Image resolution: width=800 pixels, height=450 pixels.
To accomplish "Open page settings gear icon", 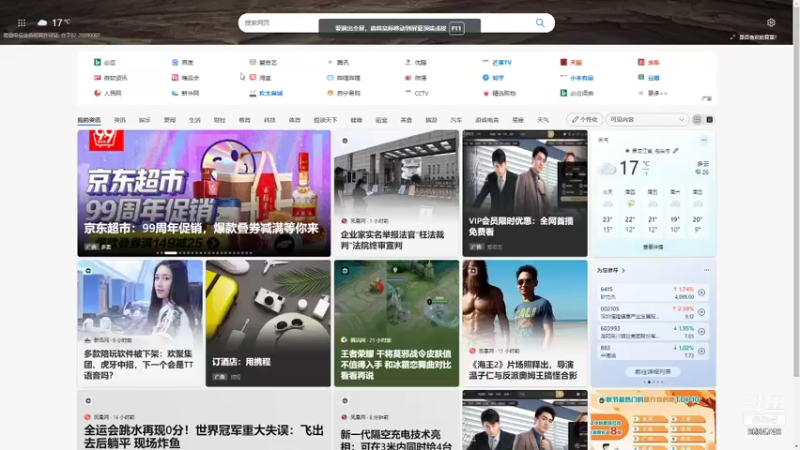I will pos(771,22).
